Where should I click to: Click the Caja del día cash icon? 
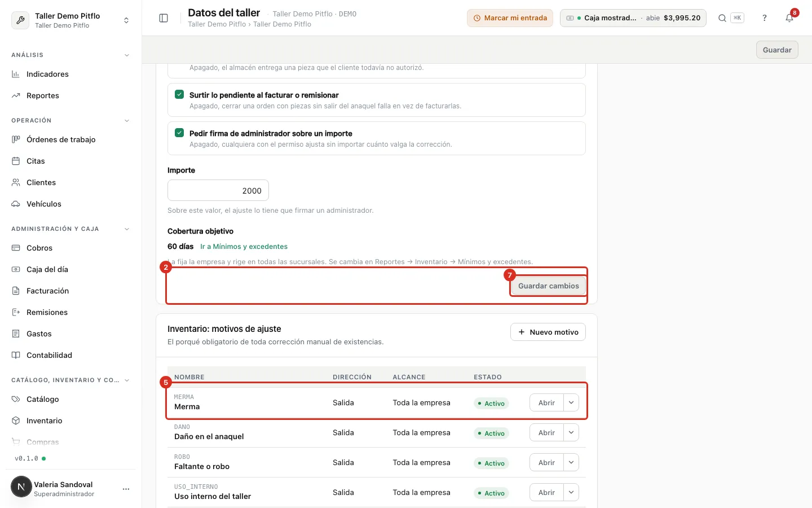[x=16, y=269]
